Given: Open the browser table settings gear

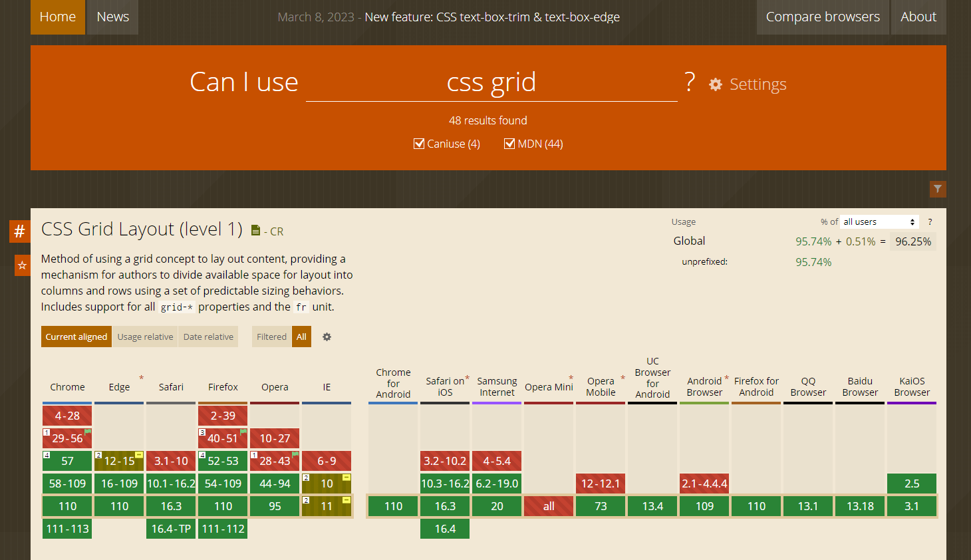Looking at the screenshot, I should coord(327,337).
